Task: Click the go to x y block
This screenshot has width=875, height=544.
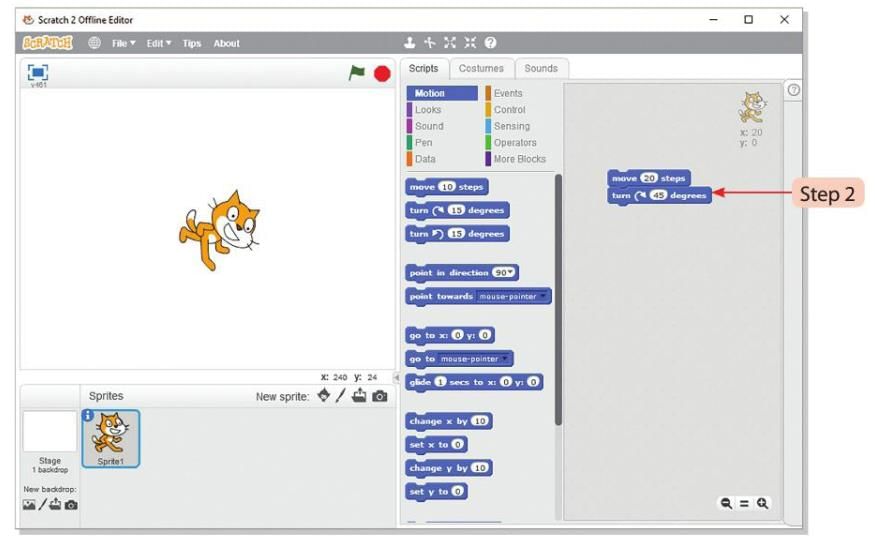Action: (450, 335)
